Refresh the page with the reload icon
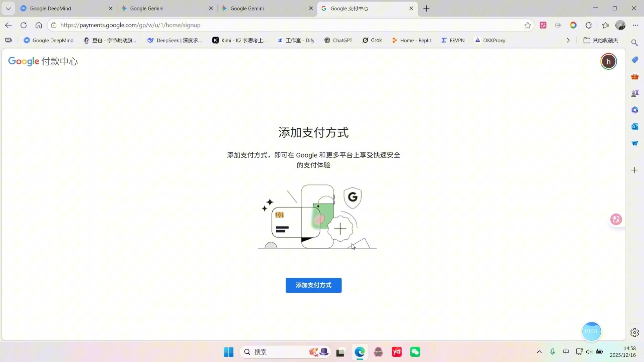Viewport: 644px width, 362px height. point(23,25)
